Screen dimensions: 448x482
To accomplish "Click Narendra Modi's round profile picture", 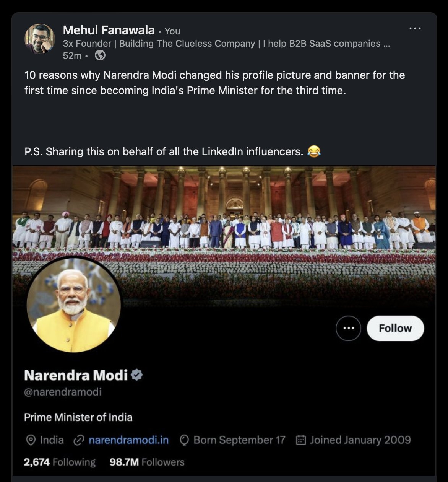I will click(x=74, y=305).
